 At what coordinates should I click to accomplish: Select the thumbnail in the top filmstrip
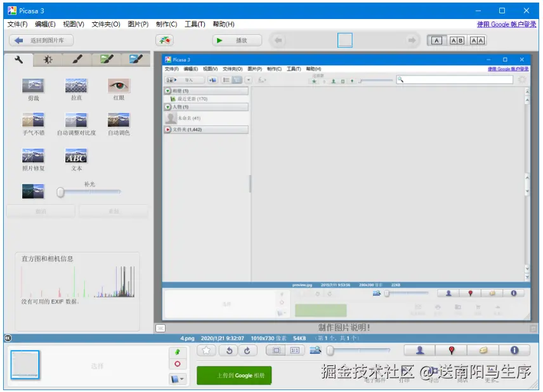pos(345,40)
